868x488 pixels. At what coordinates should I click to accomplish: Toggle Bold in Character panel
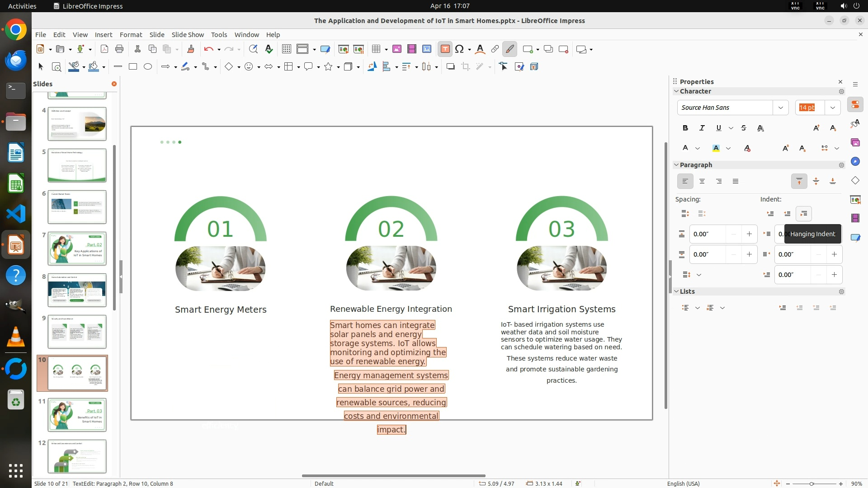[x=685, y=128]
